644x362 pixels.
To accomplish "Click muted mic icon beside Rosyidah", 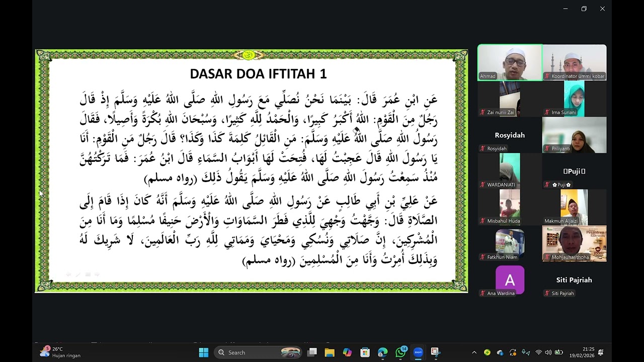I will (x=482, y=148).
